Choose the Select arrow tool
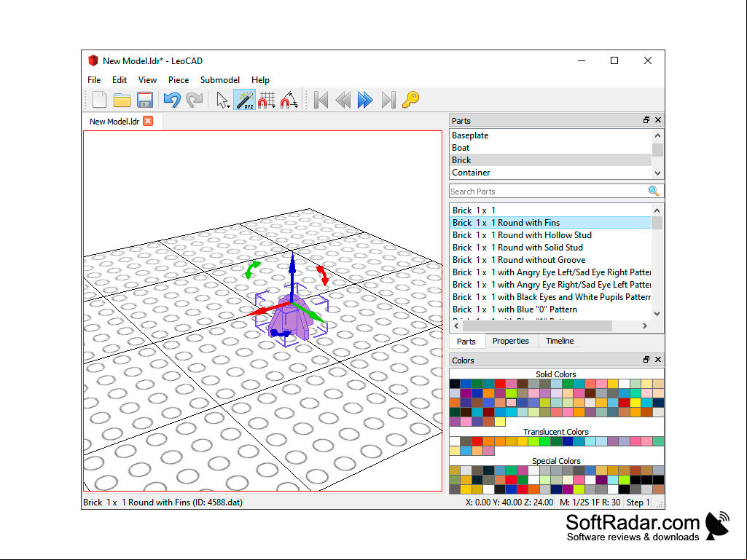This screenshot has width=747, height=560. pyautogui.click(x=221, y=100)
